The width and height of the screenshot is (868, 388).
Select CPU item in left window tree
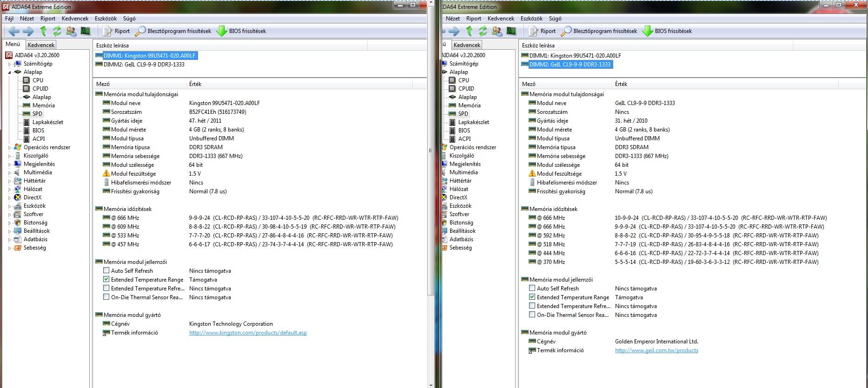38,80
